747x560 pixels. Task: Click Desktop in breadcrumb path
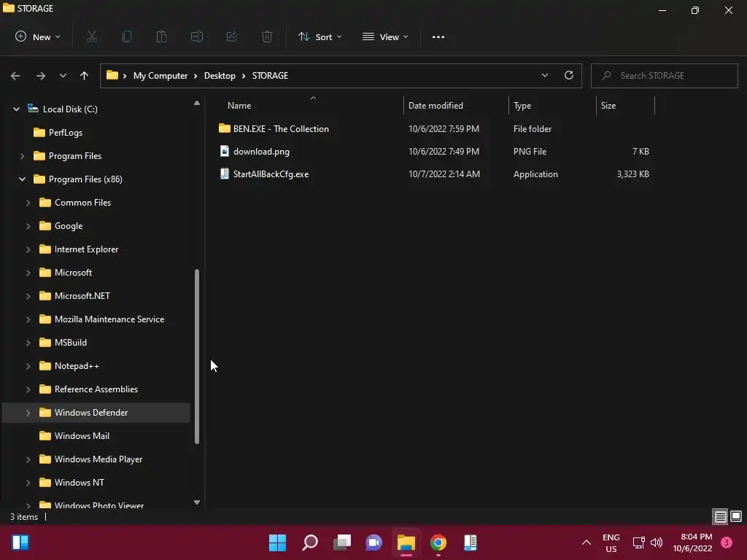(x=220, y=76)
